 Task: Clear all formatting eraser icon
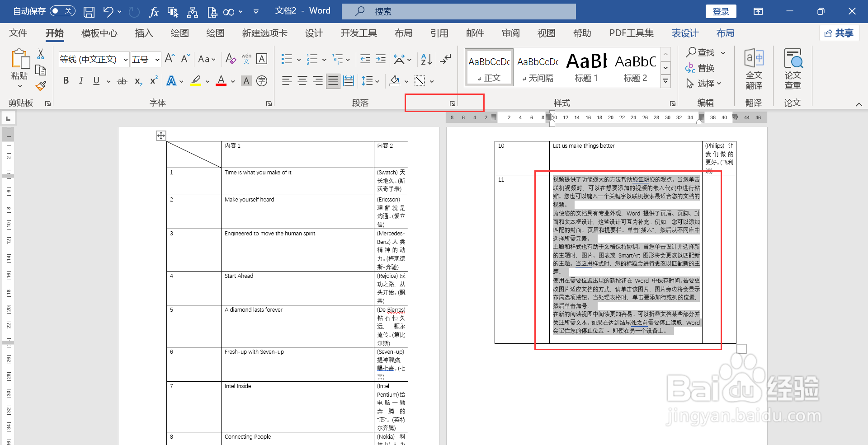231,59
